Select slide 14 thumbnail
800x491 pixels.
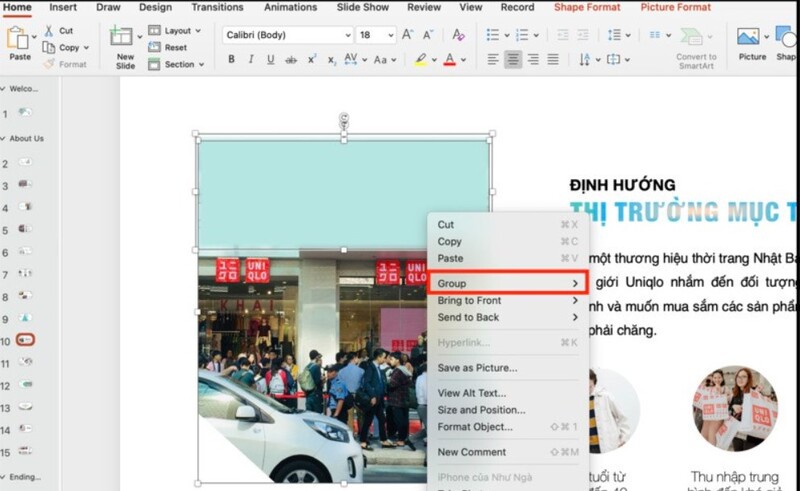point(25,429)
